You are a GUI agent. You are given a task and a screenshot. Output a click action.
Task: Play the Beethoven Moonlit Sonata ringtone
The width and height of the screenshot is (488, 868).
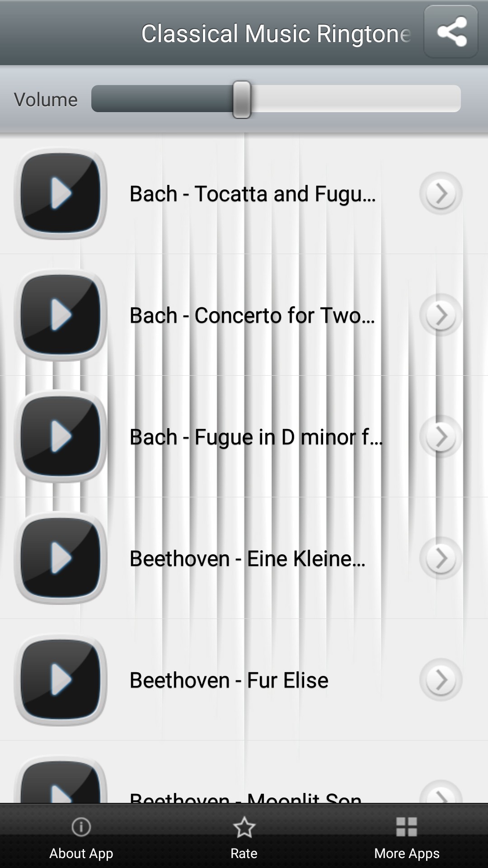[x=61, y=784]
